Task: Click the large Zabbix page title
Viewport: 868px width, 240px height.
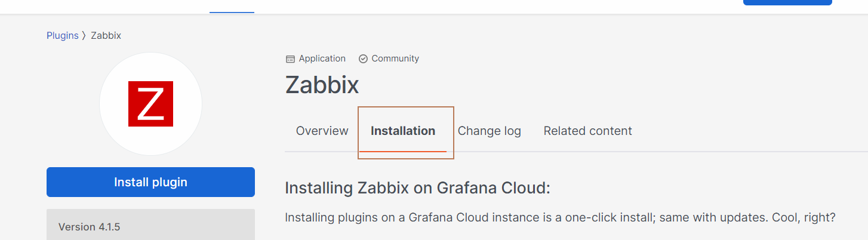Action: [x=322, y=85]
